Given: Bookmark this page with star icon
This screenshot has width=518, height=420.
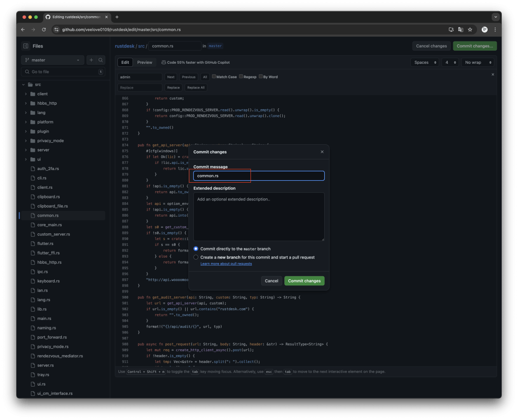Looking at the screenshot, I should coord(470,30).
